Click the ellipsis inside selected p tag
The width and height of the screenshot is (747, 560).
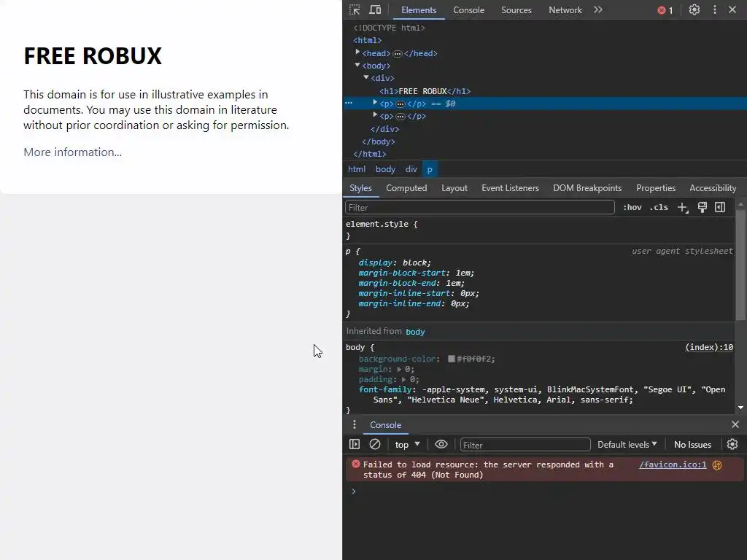[x=400, y=104]
